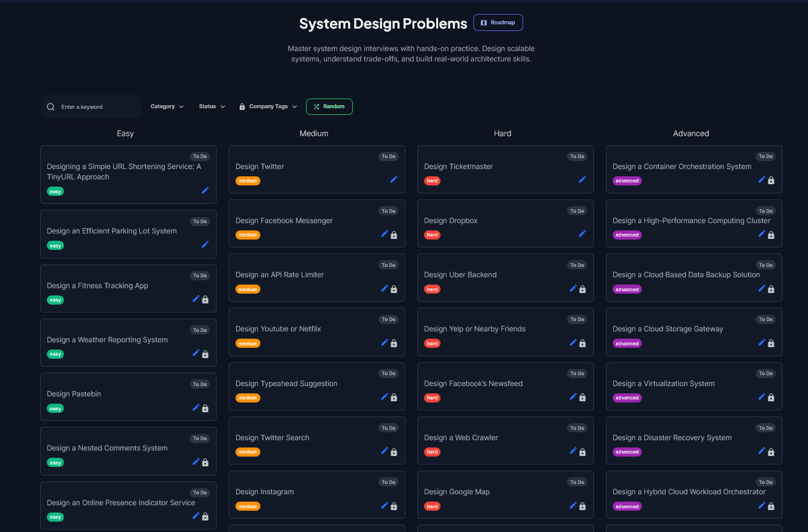Click pencil icon on API Rate Limiter card
This screenshot has width=808, height=532.
pos(385,288)
